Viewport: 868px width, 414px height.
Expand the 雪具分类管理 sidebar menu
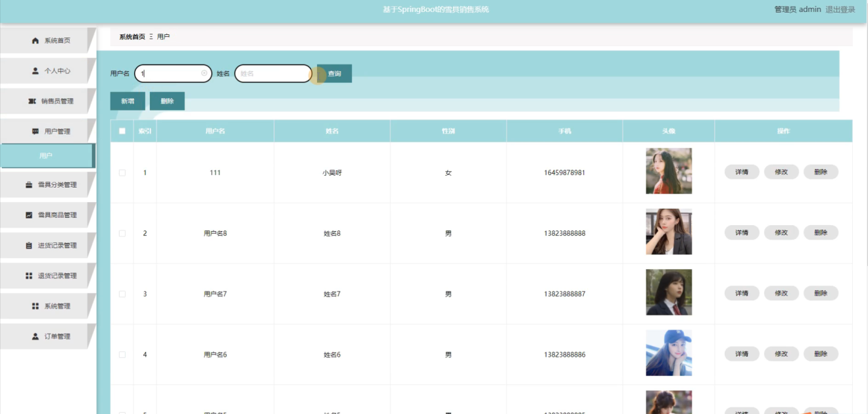tap(48, 185)
